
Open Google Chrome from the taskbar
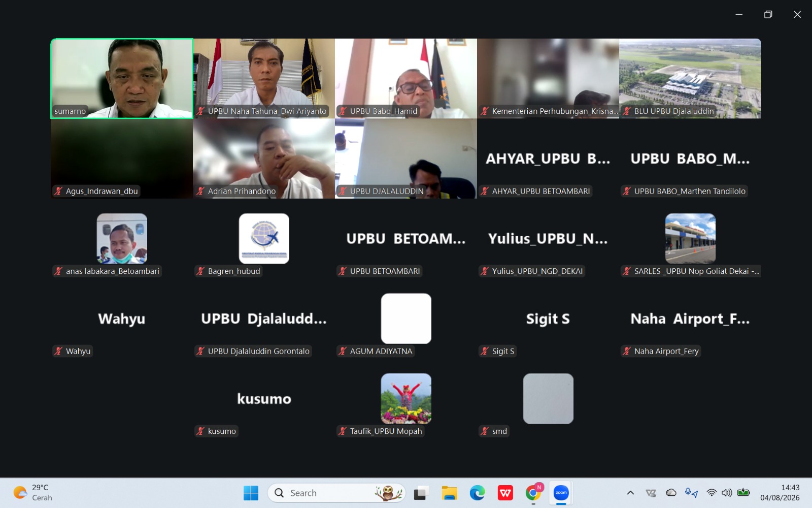point(533,493)
